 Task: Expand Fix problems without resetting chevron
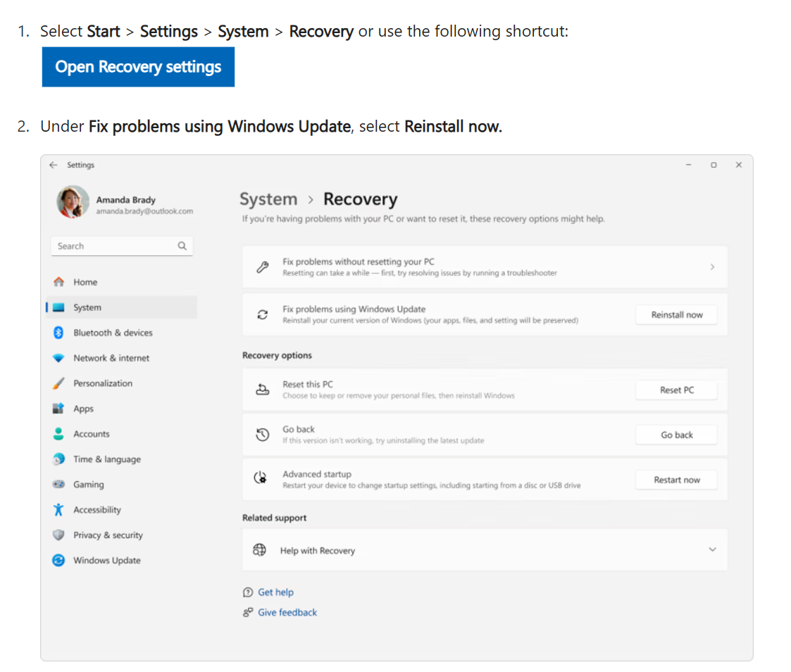tap(712, 267)
